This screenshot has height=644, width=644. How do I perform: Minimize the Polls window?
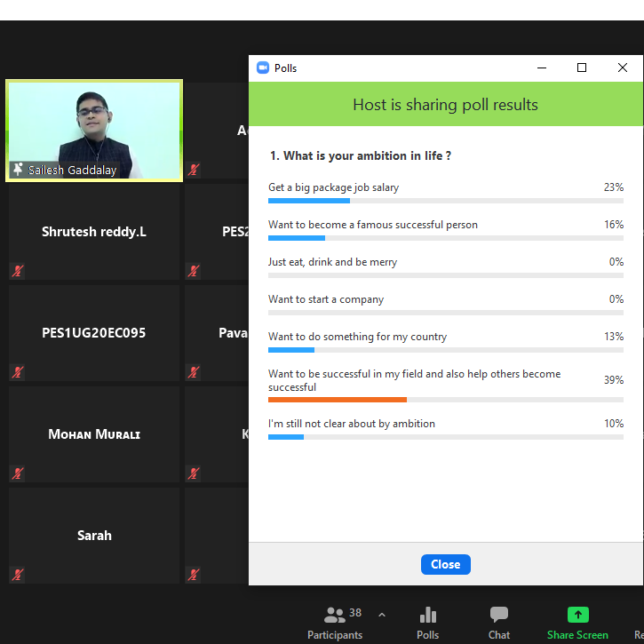pos(541,68)
